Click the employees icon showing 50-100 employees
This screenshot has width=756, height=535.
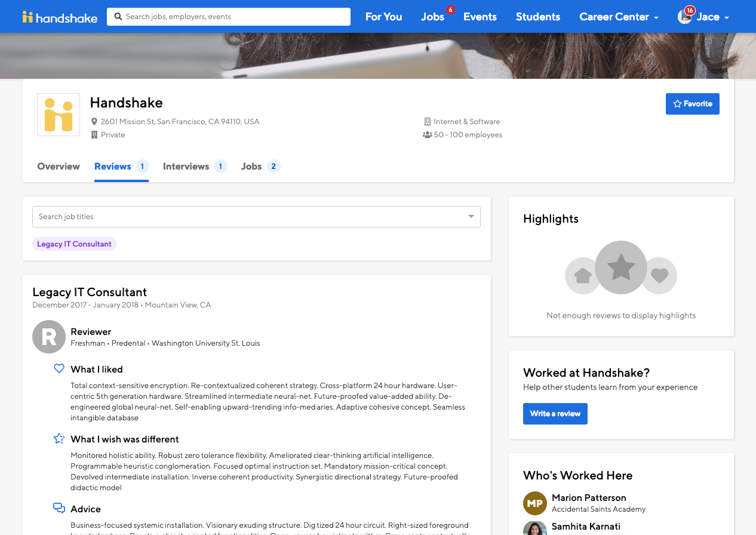pos(428,134)
